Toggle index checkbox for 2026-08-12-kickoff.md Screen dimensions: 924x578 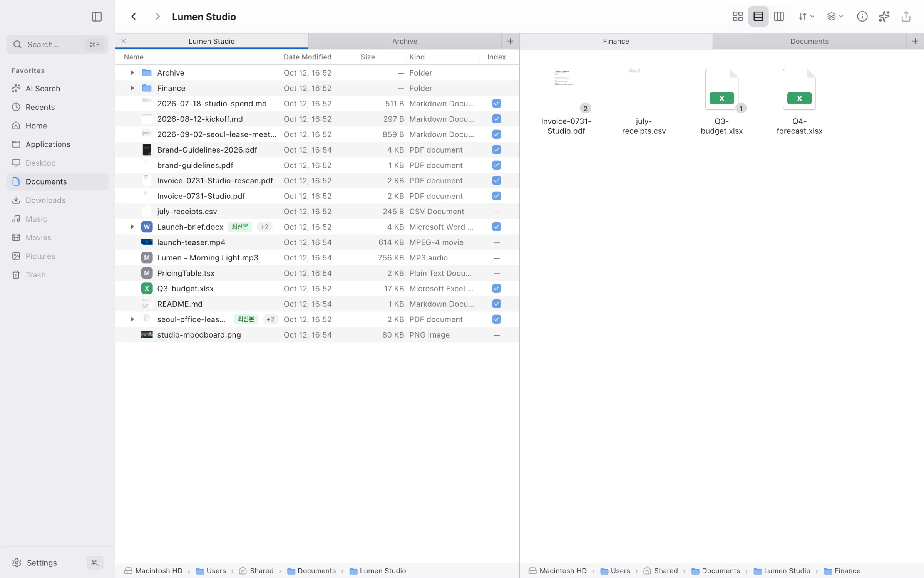point(496,119)
